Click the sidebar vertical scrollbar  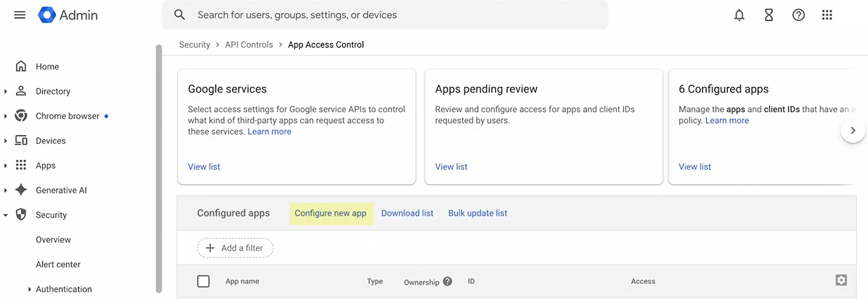pos(159,169)
